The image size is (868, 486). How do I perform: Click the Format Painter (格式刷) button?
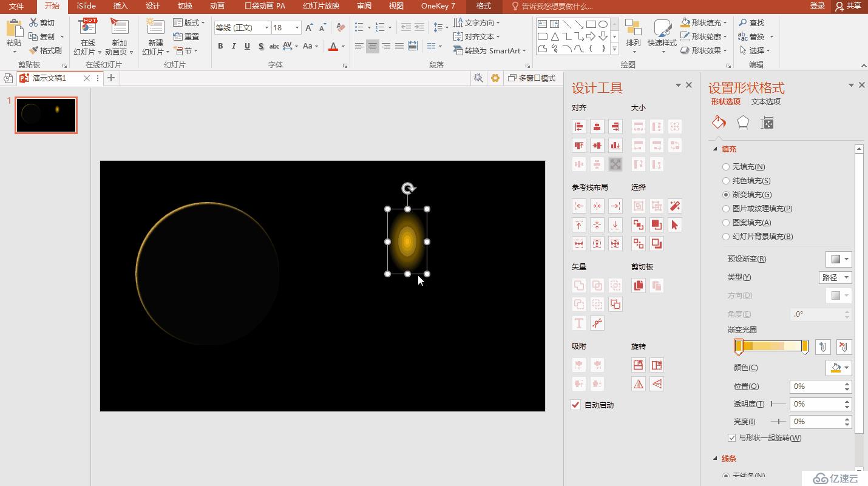[46, 50]
